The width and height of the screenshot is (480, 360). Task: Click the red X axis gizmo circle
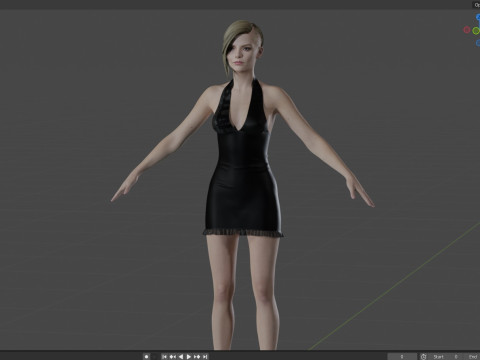[x=467, y=30]
